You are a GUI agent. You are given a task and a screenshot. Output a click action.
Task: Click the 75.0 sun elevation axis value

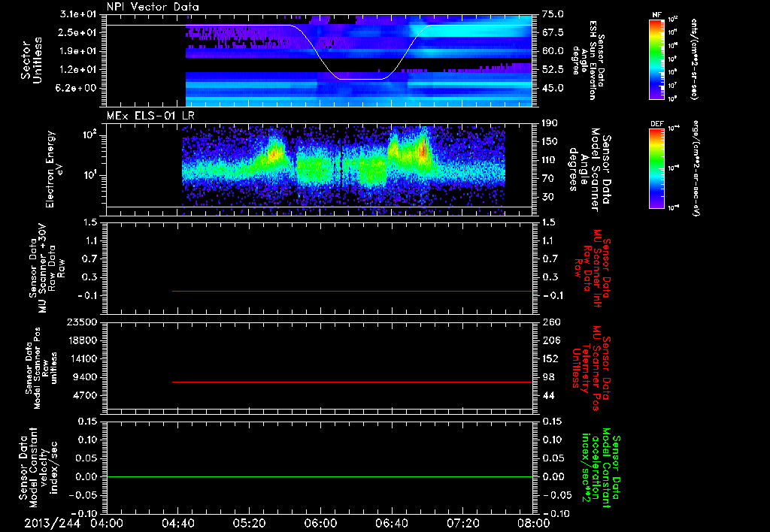[553, 14]
